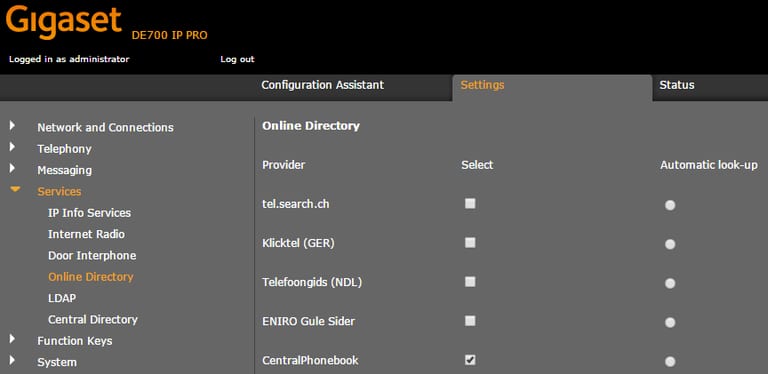
Task: Click the Online Directory page heading
Action: (x=311, y=126)
